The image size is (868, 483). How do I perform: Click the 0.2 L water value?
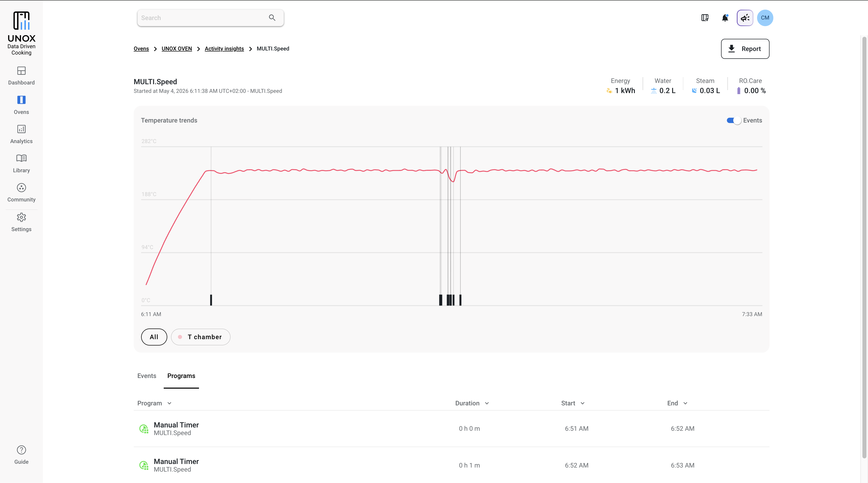[667, 91]
